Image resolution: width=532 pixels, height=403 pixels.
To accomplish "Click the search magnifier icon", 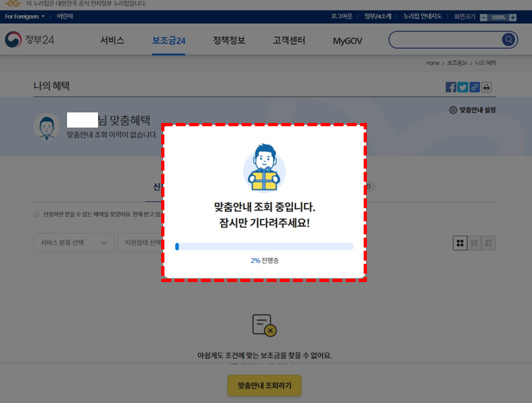I will click(508, 39).
